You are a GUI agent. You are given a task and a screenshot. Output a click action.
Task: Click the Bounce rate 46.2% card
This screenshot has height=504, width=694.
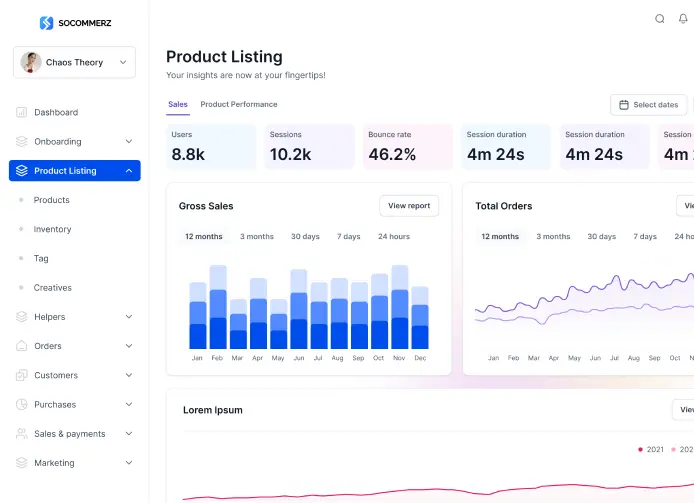tap(408, 147)
